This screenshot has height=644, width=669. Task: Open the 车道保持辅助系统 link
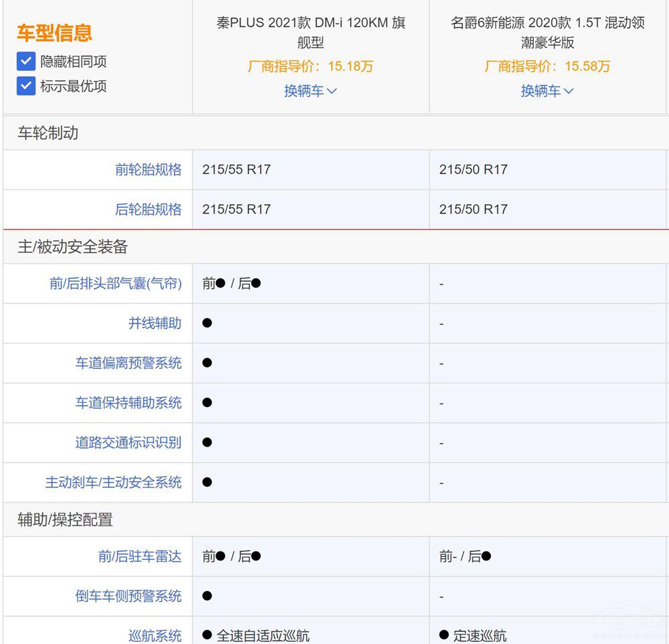[x=128, y=403]
